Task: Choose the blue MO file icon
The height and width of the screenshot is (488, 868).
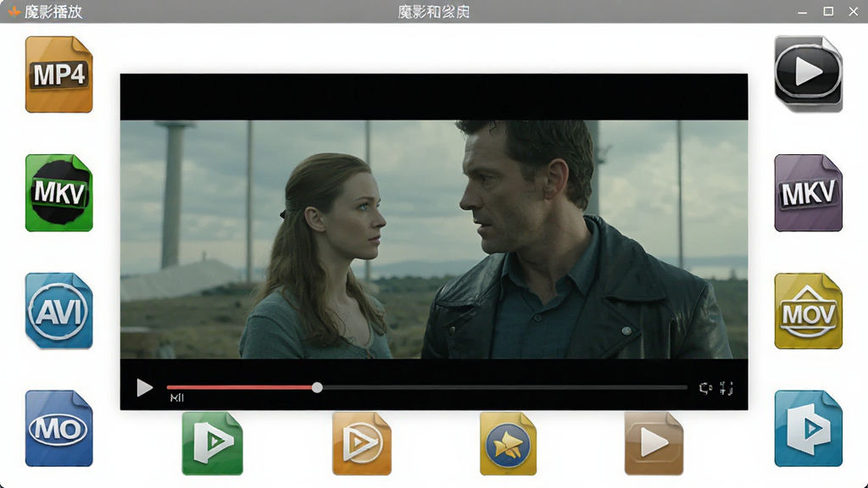Action: pyautogui.click(x=58, y=429)
